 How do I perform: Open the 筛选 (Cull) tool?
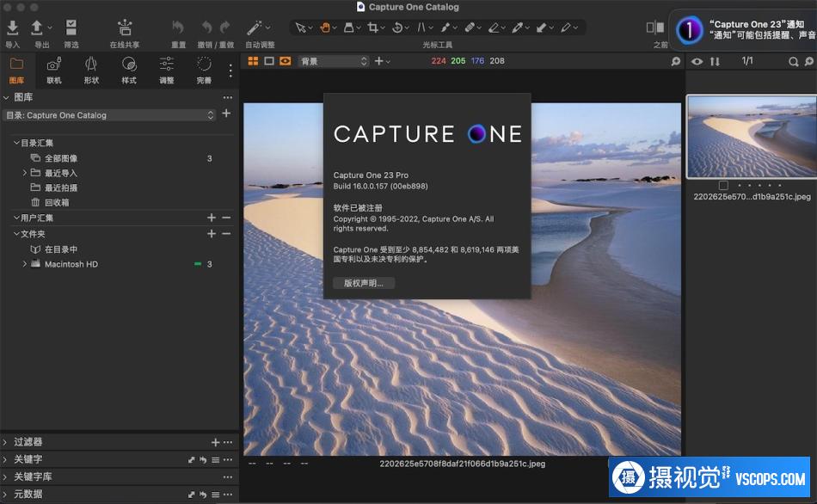71,28
